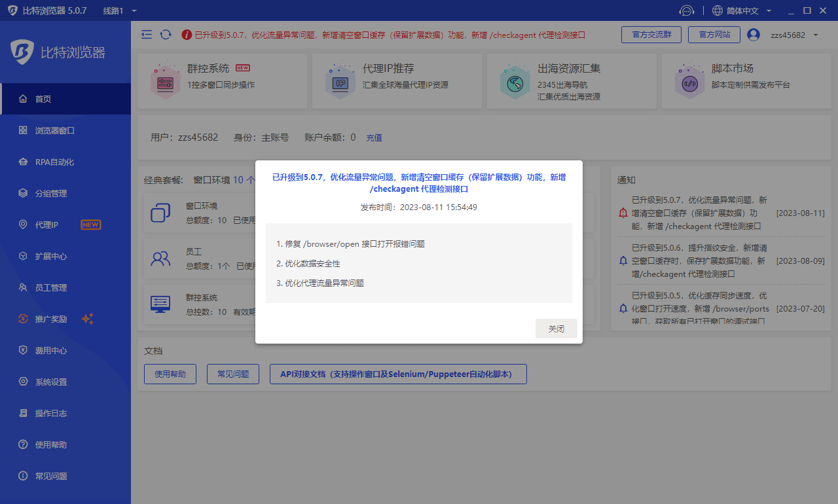Click the 官方交流群 button

coord(651,35)
